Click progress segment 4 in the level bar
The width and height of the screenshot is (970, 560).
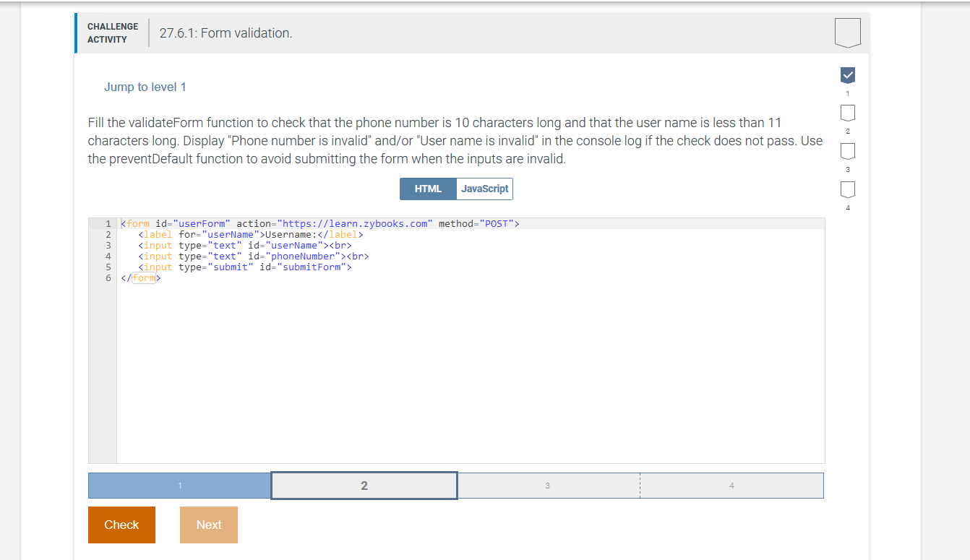tap(731, 486)
